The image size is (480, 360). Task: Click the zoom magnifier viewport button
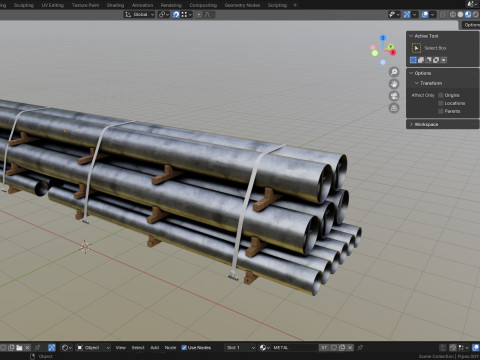394,72
